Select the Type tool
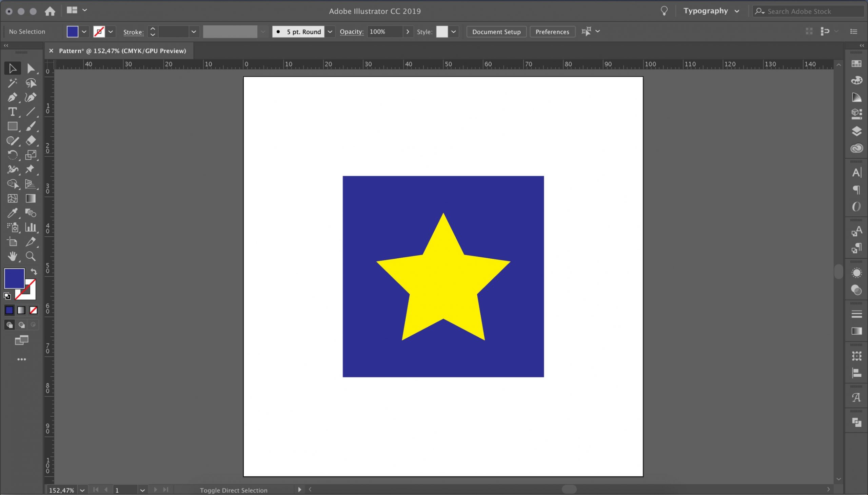Viewport: 868px width, 495px height. click(12, 112)
